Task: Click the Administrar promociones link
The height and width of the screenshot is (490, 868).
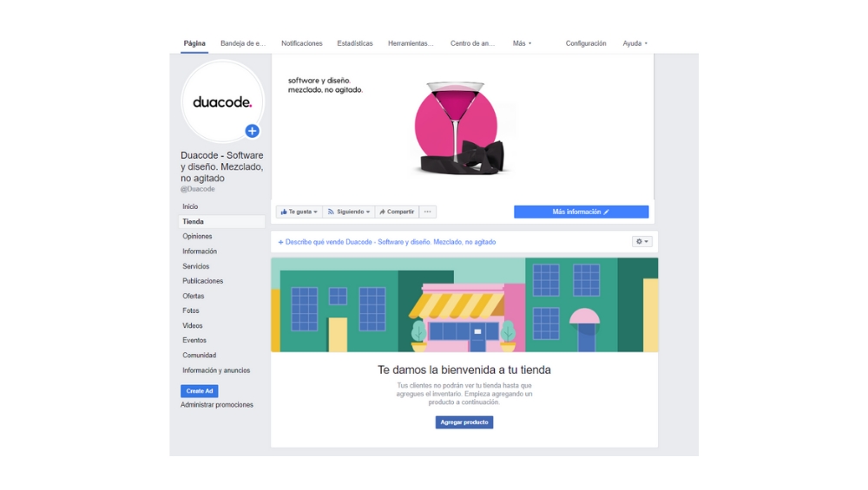Action: click(x=217, y=405)
